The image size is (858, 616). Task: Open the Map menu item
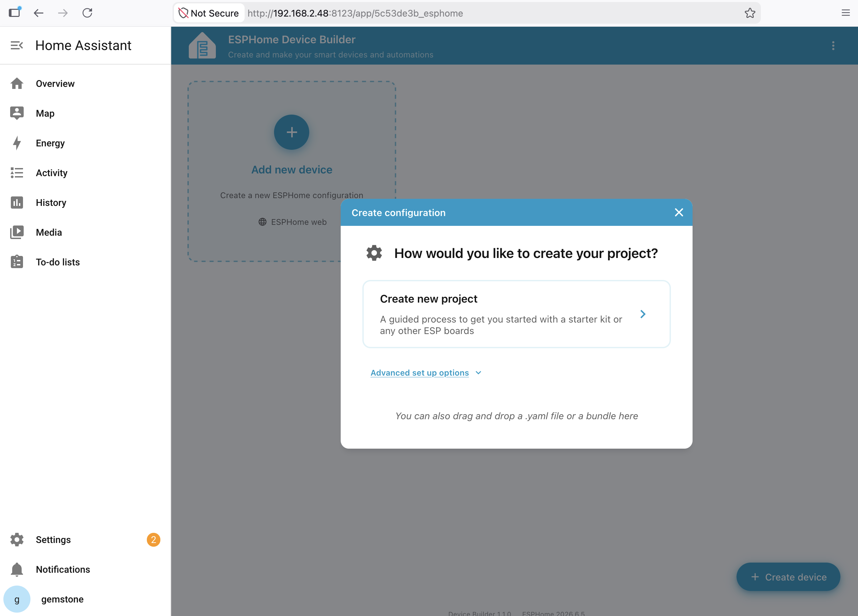click(86, 113)
